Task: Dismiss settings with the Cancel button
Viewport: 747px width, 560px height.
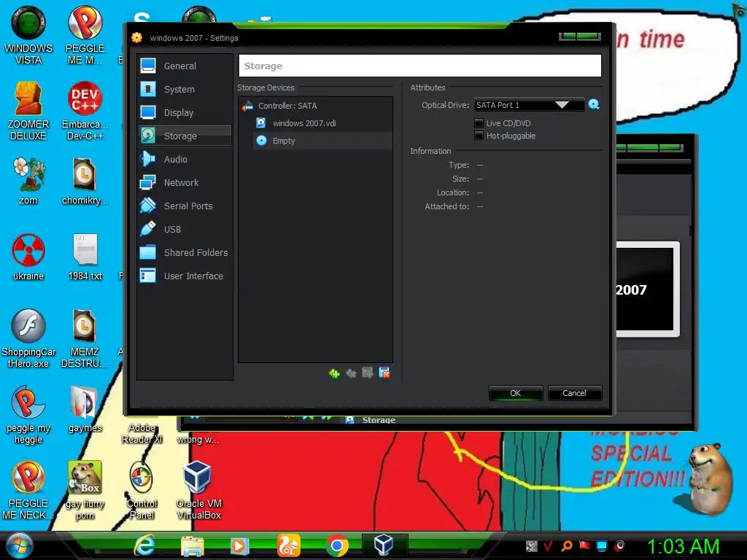Action: tap(575, 393)
